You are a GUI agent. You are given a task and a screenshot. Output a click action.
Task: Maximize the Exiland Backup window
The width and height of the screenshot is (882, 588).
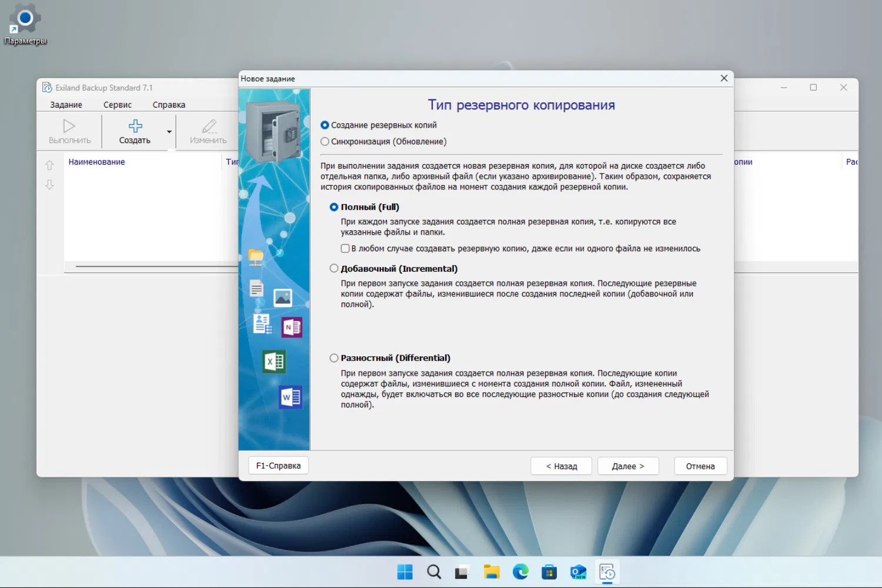[813, 88]
